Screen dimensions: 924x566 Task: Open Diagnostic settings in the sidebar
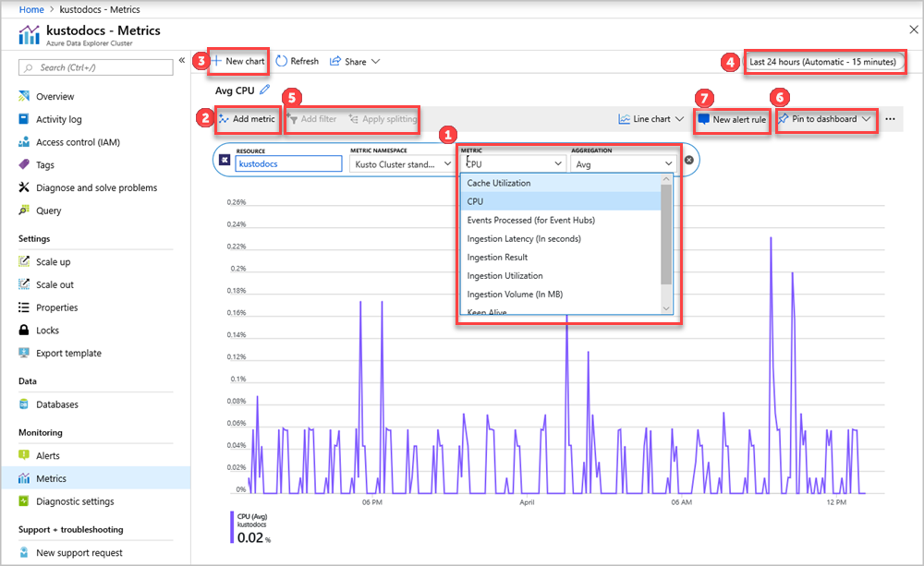click(x=75, y=501)
